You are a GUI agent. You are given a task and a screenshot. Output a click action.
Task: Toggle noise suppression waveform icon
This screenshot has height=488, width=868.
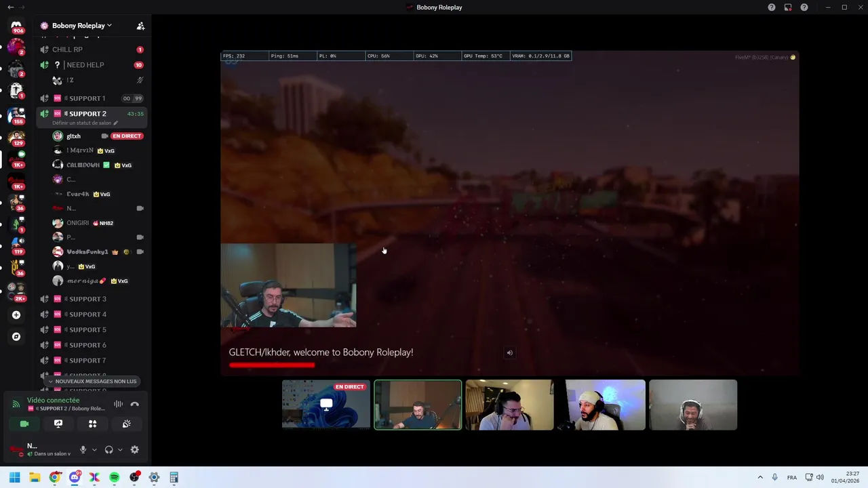point(118,404)
